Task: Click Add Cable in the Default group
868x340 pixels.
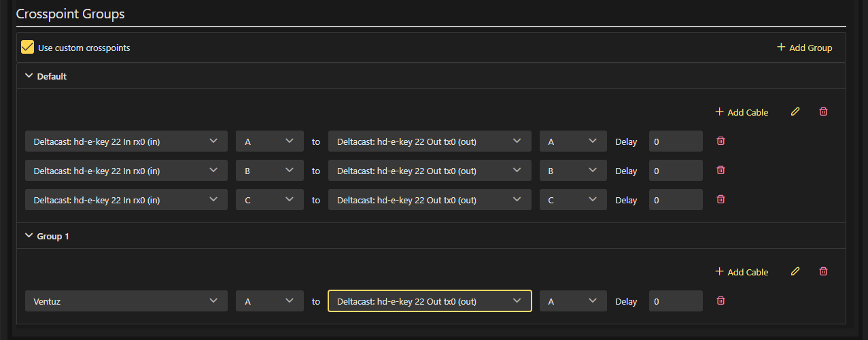Action: 742,112
